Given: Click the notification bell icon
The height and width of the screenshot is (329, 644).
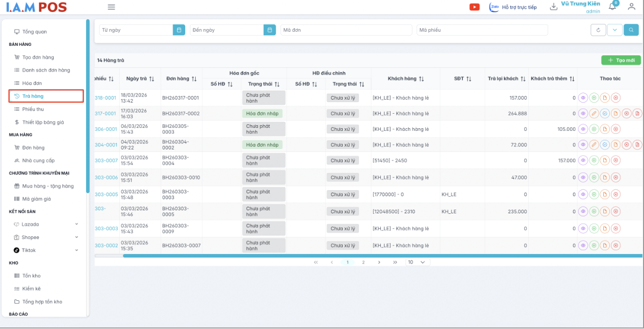Looking at the screenshot, I should [x=612, y=7].
